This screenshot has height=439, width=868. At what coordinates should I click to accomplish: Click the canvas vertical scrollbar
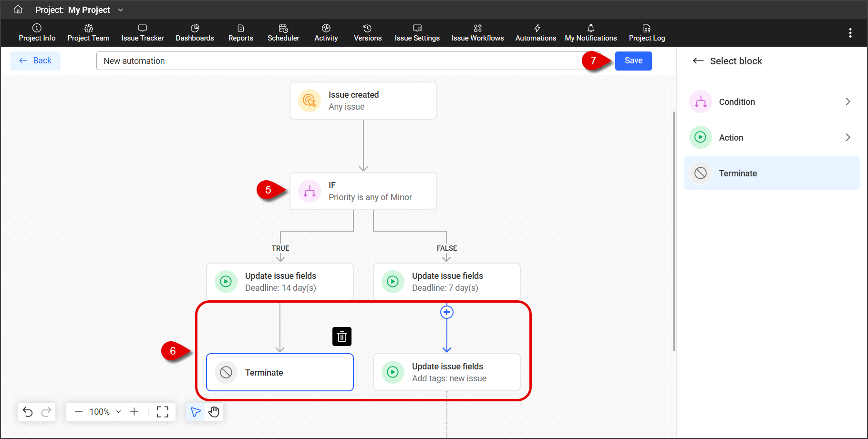(x=673, y=231)
